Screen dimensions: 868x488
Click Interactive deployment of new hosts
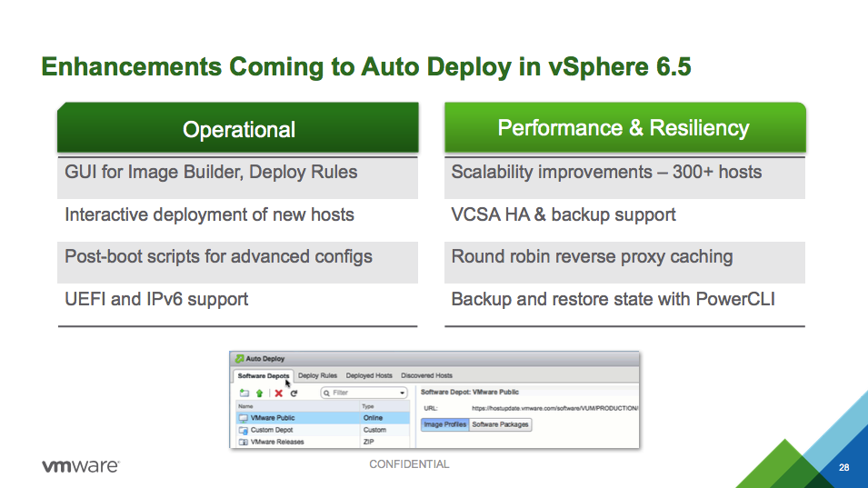tap(209, 214)
